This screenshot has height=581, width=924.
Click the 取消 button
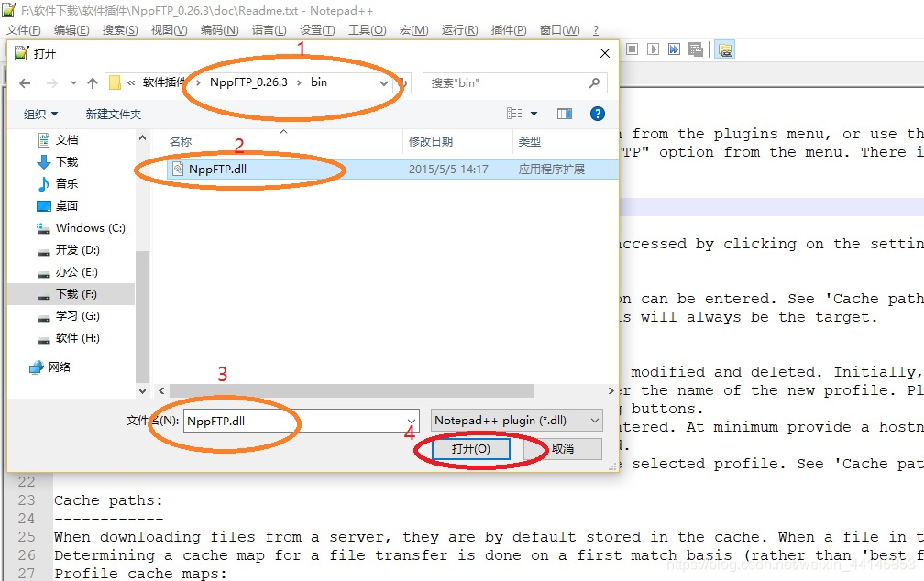pos(563,449)
